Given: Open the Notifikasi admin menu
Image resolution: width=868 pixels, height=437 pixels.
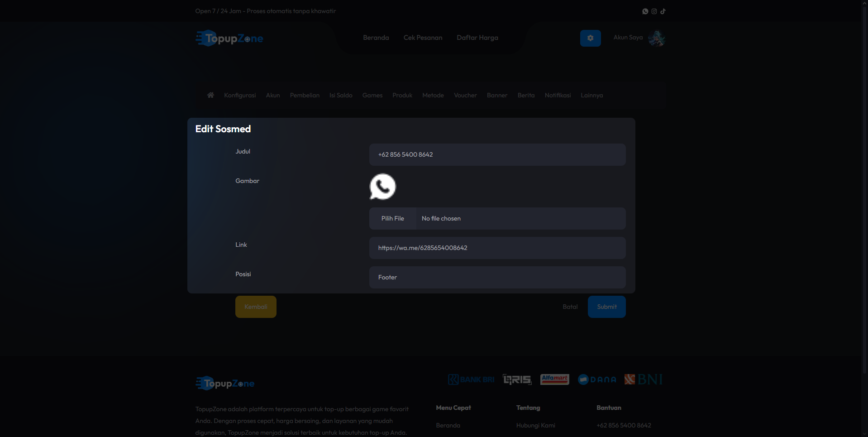Looking at the screenshot, I should (558, 95).
